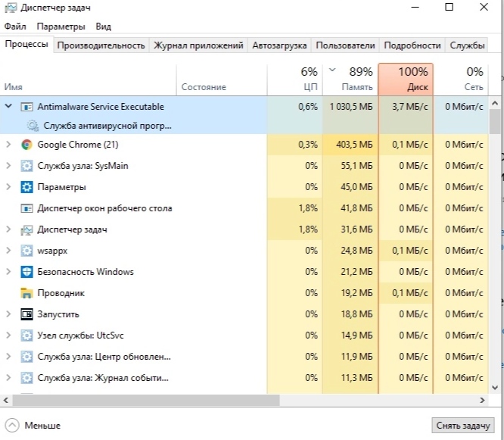Click the horizontal scrollbar left arrow

click(x=6, y=400)
